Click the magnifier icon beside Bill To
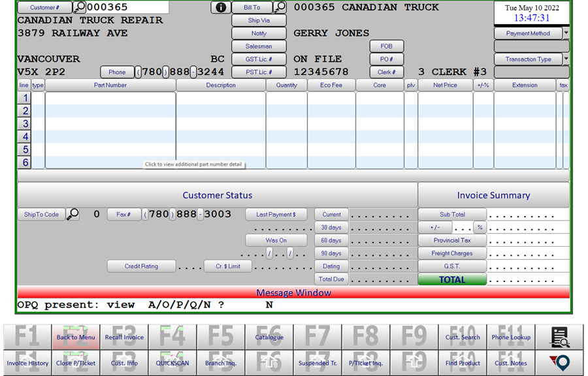This screenshot has width=588, height=376. pos(280,7)
